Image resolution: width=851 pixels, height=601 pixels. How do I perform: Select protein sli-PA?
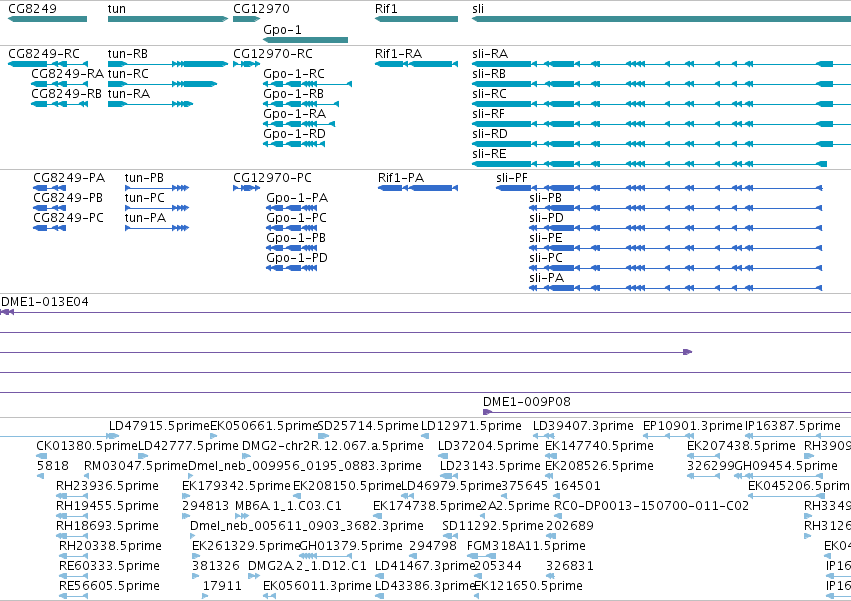click(676, 288)
